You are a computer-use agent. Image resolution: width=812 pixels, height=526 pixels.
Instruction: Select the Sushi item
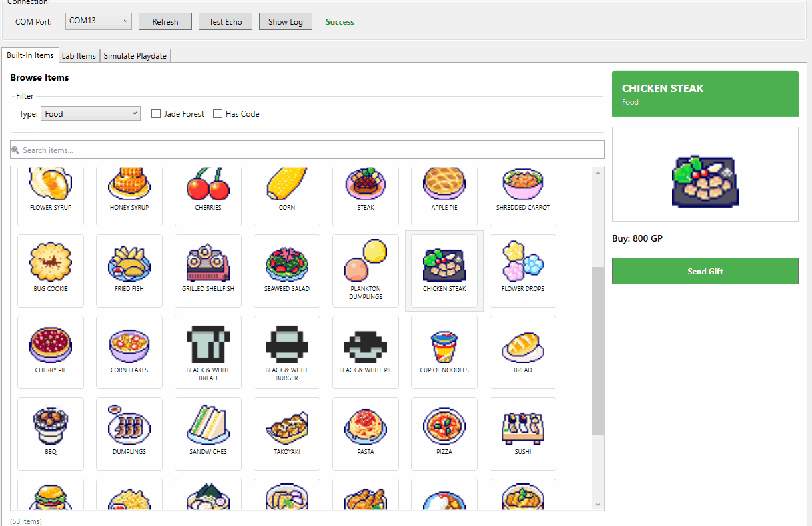523,433
